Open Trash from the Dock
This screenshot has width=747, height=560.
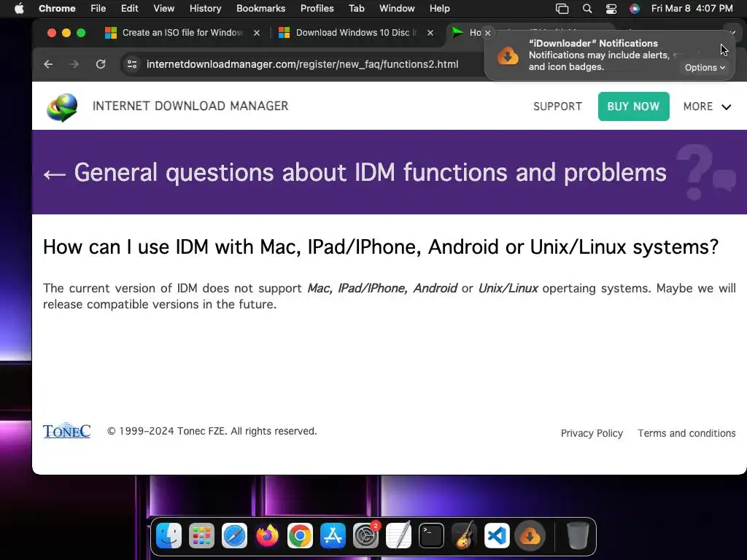coord(578,536)
